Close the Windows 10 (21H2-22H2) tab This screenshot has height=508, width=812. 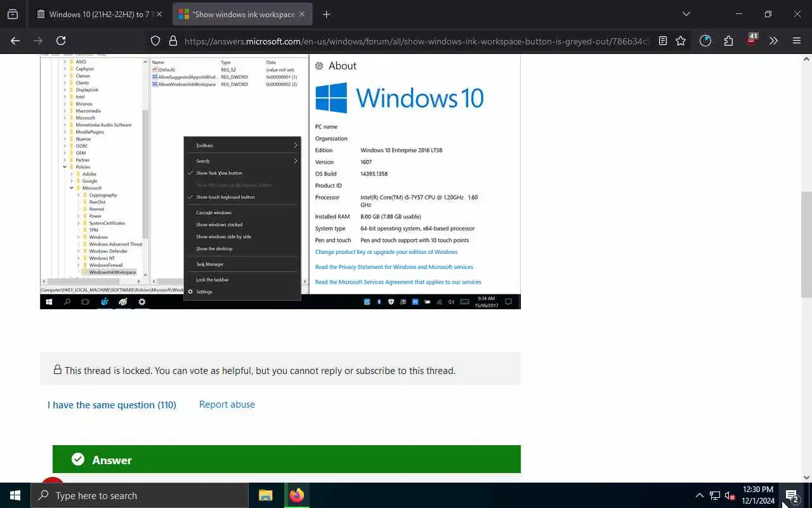coord(159,14)
